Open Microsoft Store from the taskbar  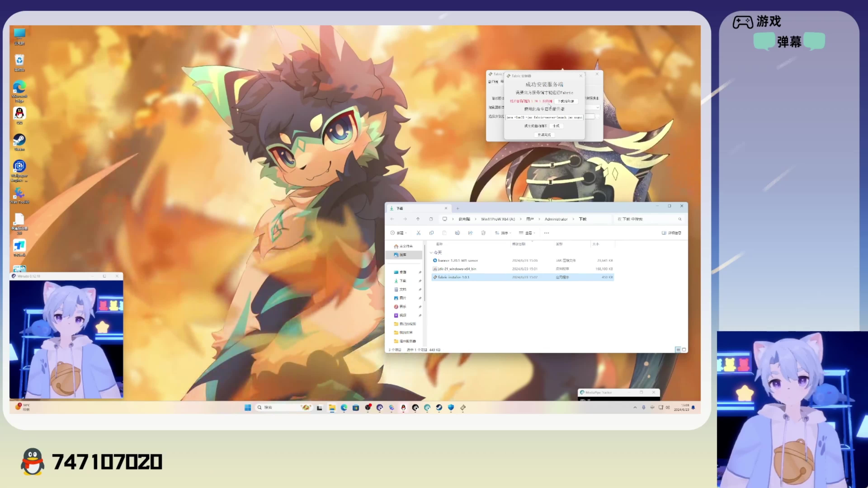click(356, 408)
